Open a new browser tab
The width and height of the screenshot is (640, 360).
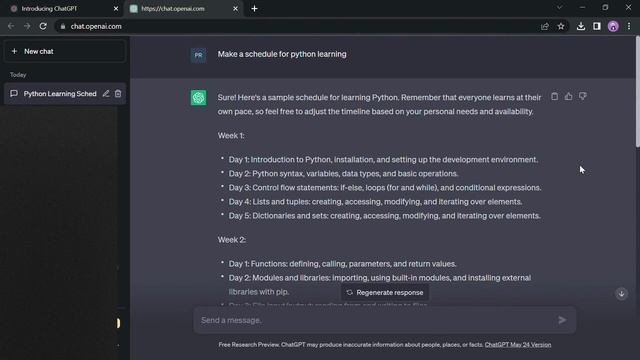coord(254,9)
